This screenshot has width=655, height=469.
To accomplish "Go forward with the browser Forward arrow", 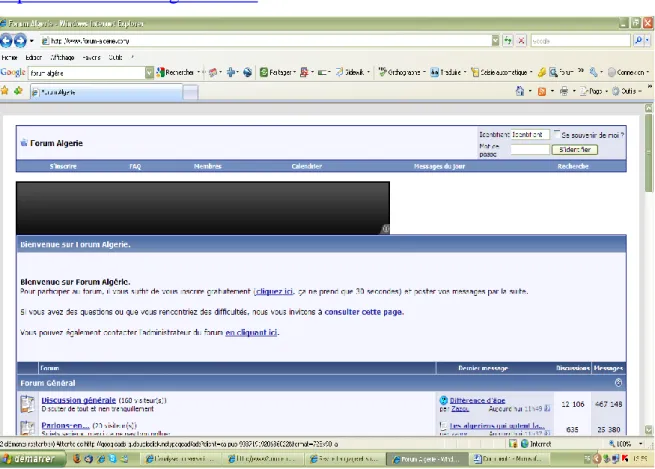I will [x=20, y=41].
